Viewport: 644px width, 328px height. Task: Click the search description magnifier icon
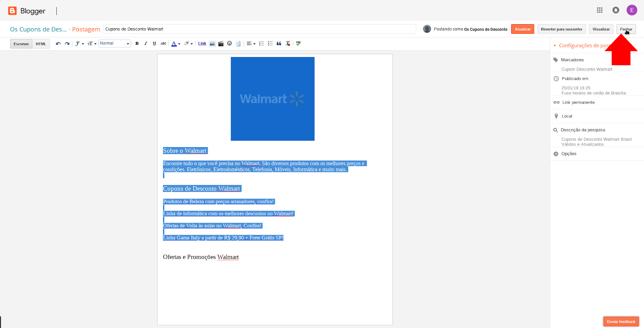coord(555,130)
